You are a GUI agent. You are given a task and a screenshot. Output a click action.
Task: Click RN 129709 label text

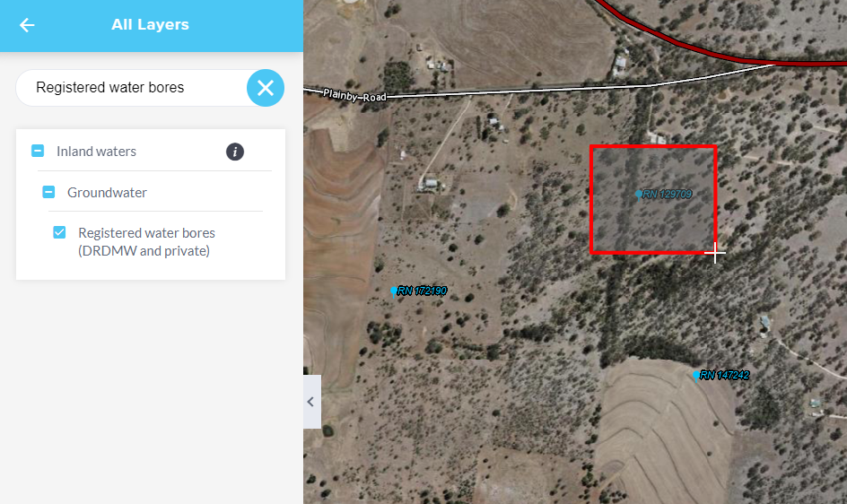coord(668,195)
